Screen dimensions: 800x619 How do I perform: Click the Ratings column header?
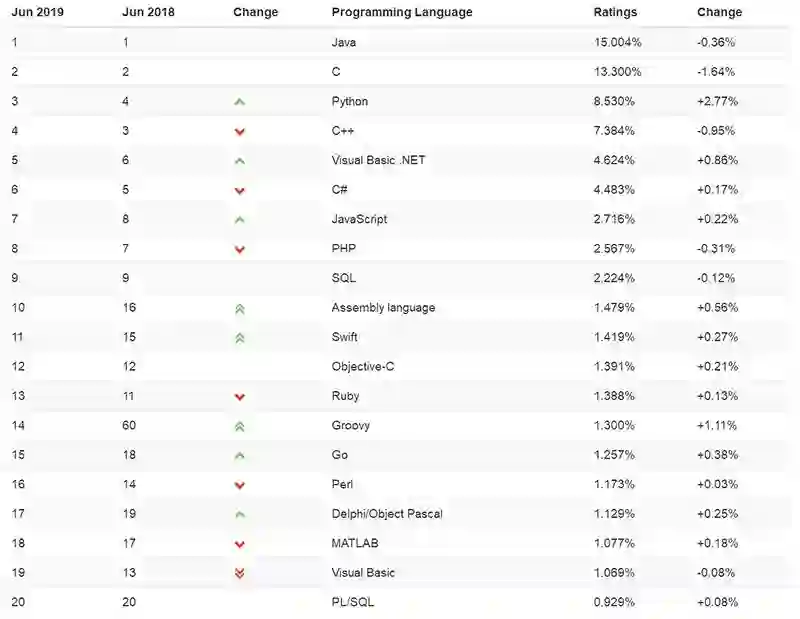[614, 13]
